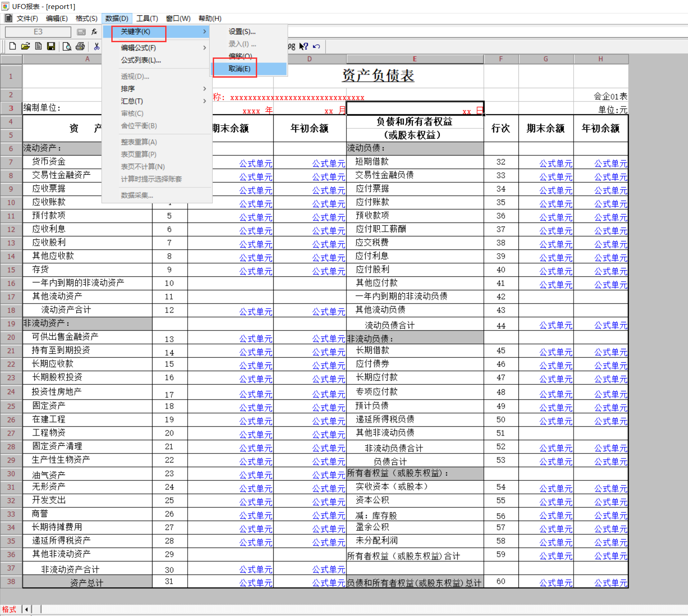This screenshot has width=688, height=616.
Task: Open the 格式(S) menu
Action: pyautogui.click(x=86, y=18)
